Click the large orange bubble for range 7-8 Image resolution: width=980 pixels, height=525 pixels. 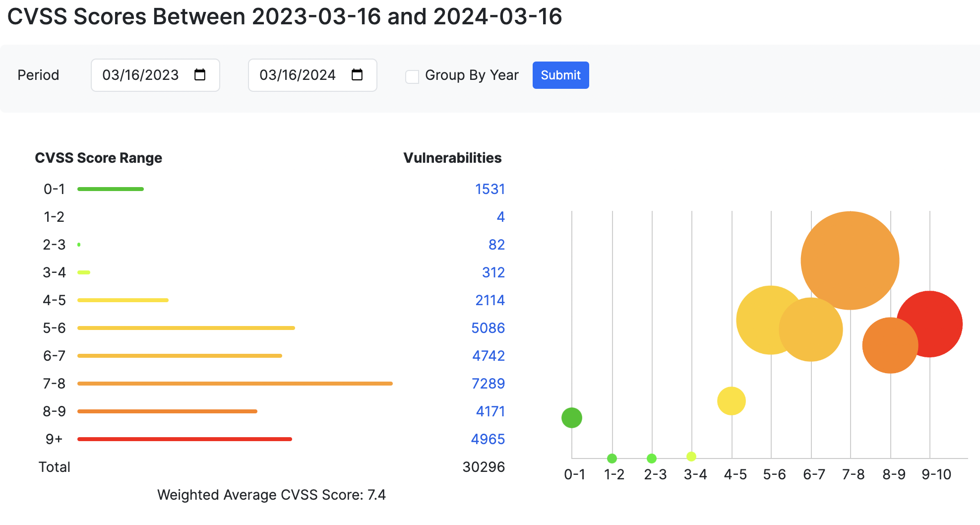click(x=850, y=261)
